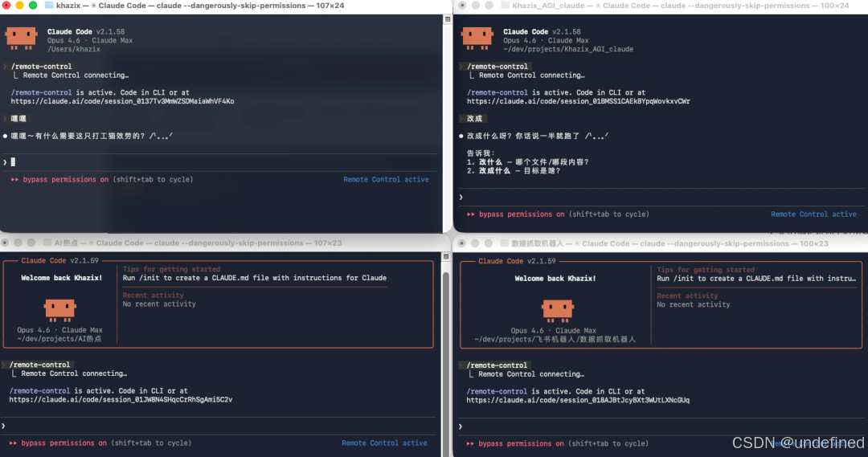Click 'Recent activity' heading in AI热点 window
The width and height of the screenshot is (868, 457).
tap(153, 296)
